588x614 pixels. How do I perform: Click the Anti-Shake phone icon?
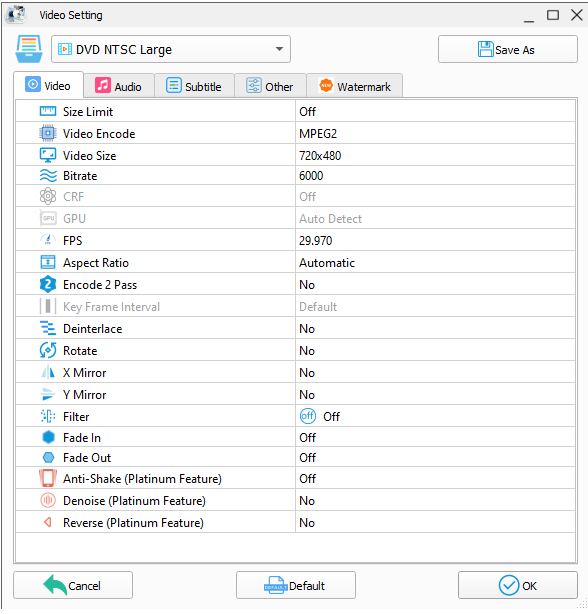point(48,478)
